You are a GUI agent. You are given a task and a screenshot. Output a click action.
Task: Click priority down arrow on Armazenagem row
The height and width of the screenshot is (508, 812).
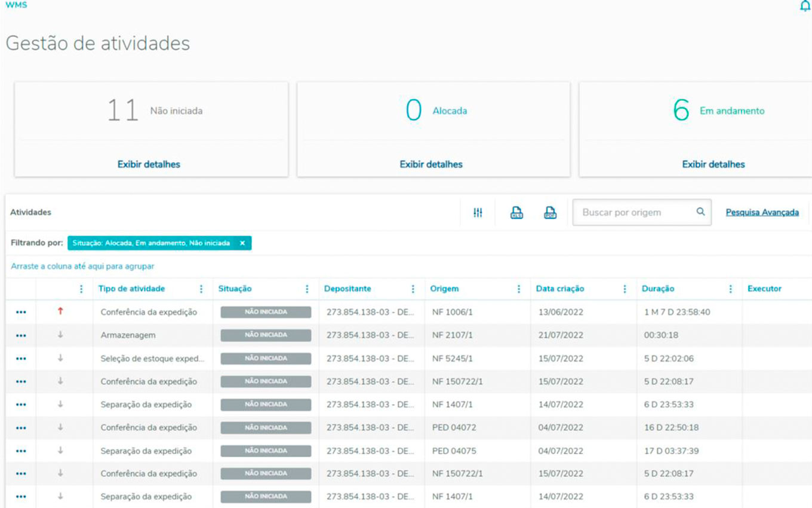60,335
